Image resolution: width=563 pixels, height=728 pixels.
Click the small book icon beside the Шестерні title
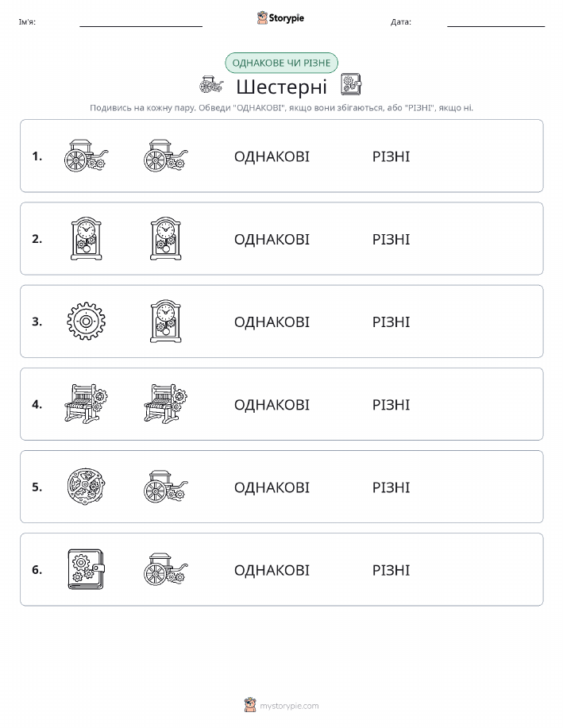[x=351, y=84]
